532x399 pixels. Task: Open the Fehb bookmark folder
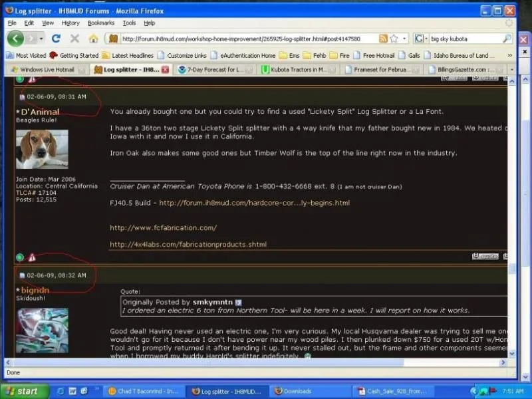(315, 55)
